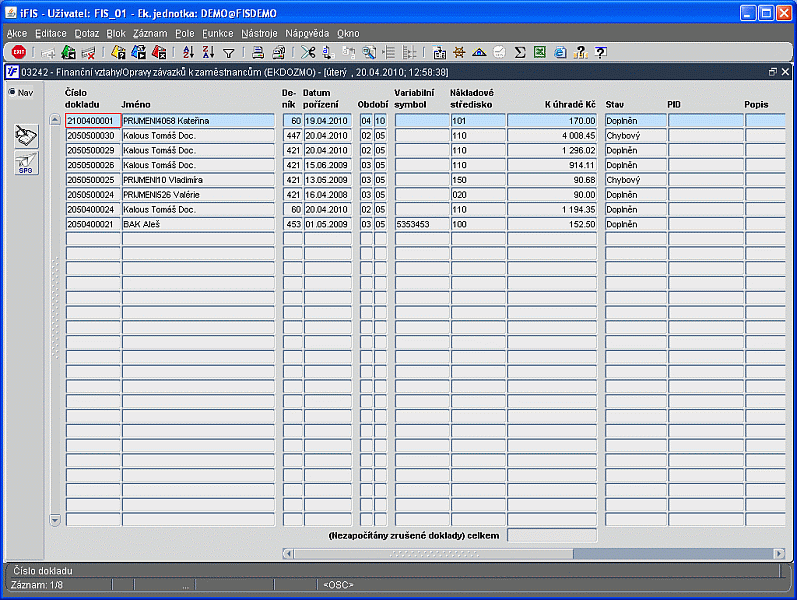The image size is (797, 600).
Task: Click document number 2050500029
Action: click(x=93, y=150)
